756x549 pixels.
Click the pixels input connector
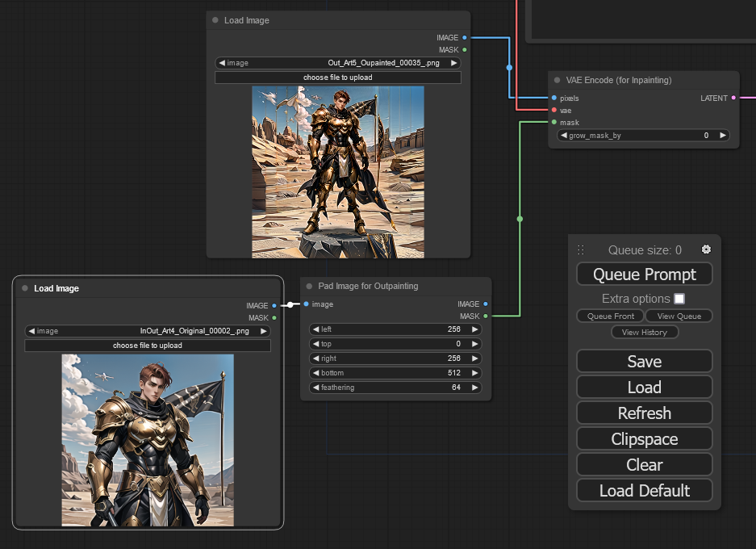click(x=554, y=98)
